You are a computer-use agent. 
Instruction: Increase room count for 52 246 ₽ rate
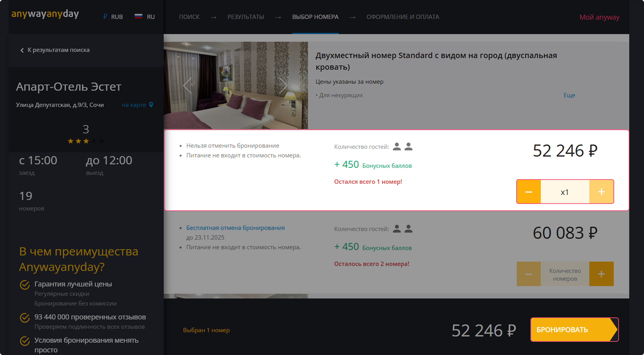point(601,192)
